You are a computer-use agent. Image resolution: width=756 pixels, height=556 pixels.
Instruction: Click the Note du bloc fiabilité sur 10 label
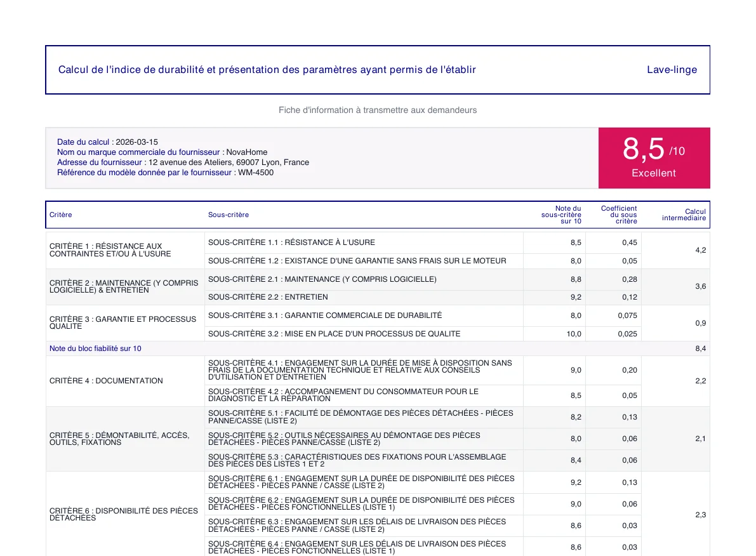click(95, 348)
